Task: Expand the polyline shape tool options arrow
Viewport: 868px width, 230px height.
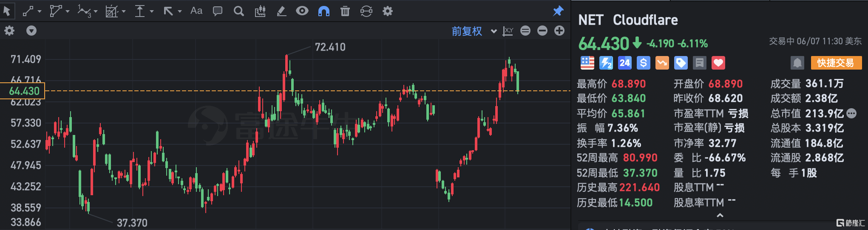Action: point(68,11)
